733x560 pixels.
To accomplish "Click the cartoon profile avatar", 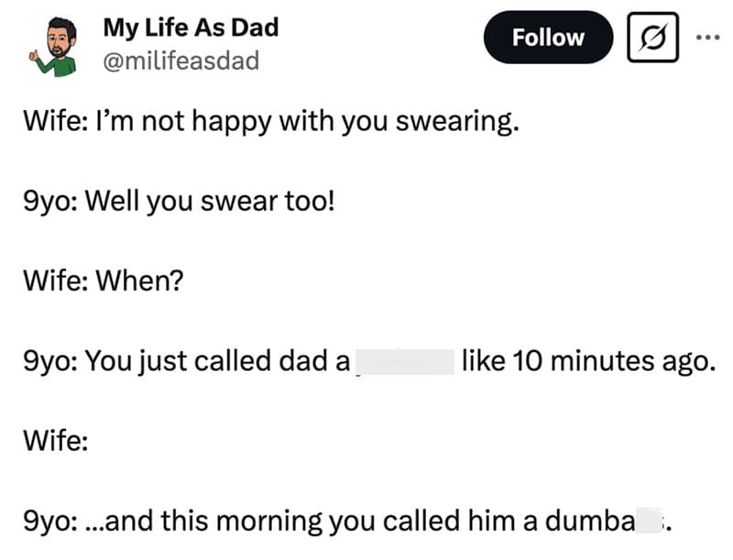I will point(57,41).
